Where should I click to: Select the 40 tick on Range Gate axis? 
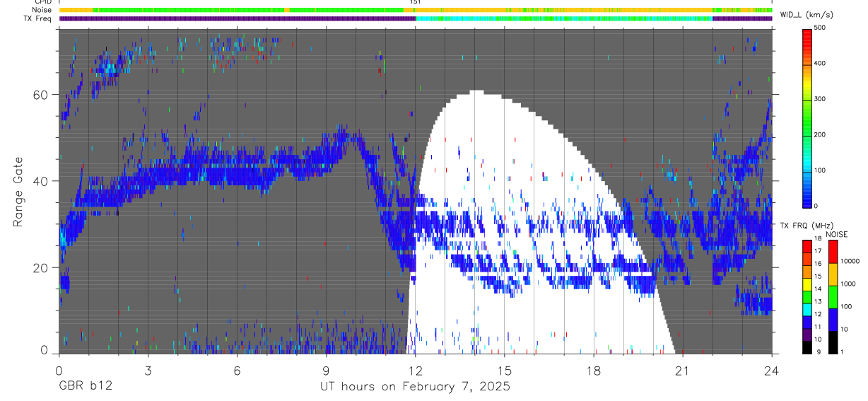(x=40, y=181)
